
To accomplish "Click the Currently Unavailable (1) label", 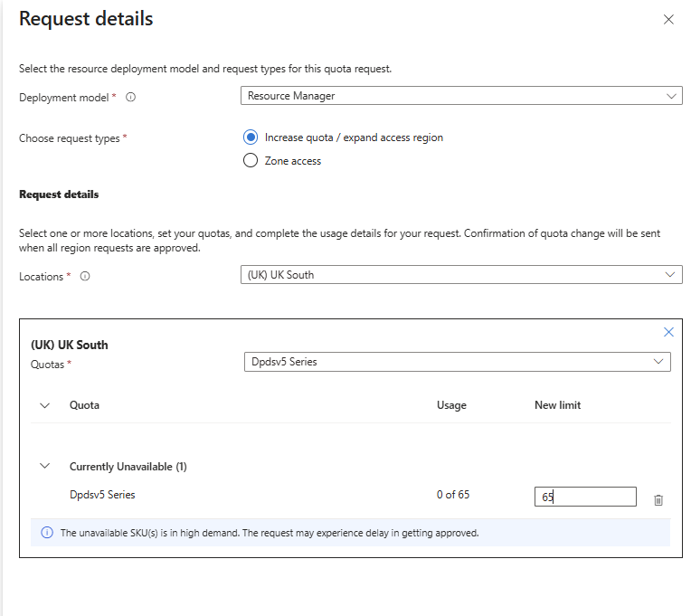I will point(128,467).
